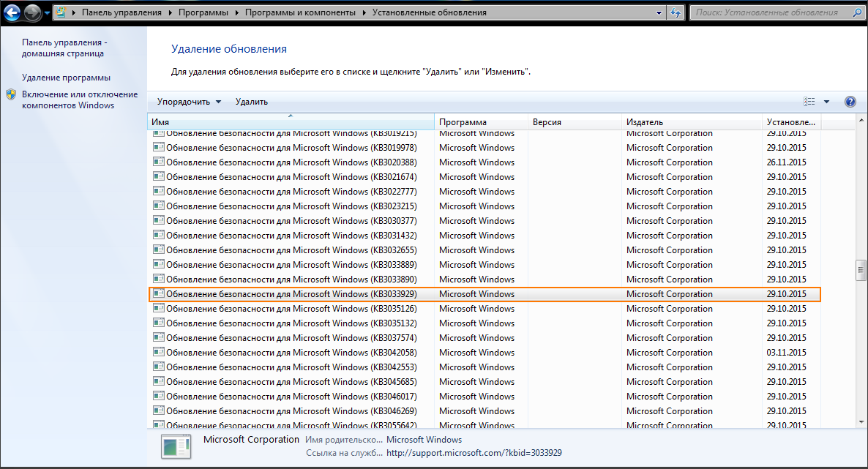Click Программы и компоненты breadcrumb segment
868x469 pixels.
point(300,12)
